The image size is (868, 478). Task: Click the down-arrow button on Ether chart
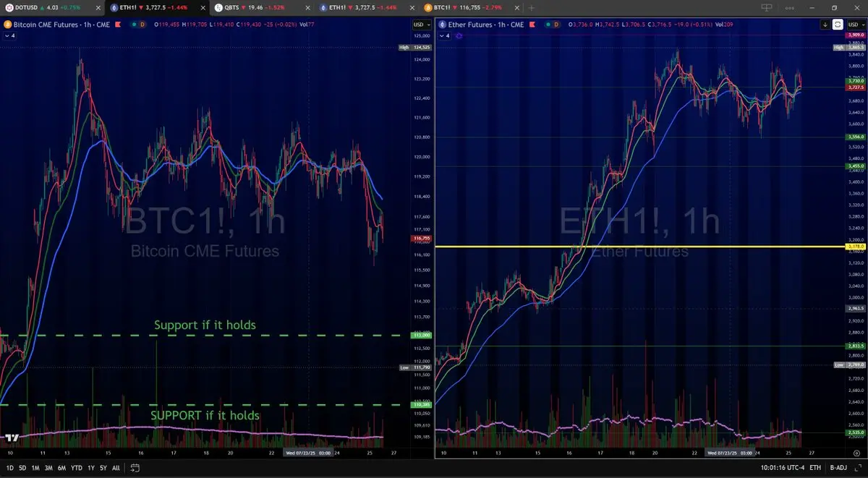coord(825,24)
